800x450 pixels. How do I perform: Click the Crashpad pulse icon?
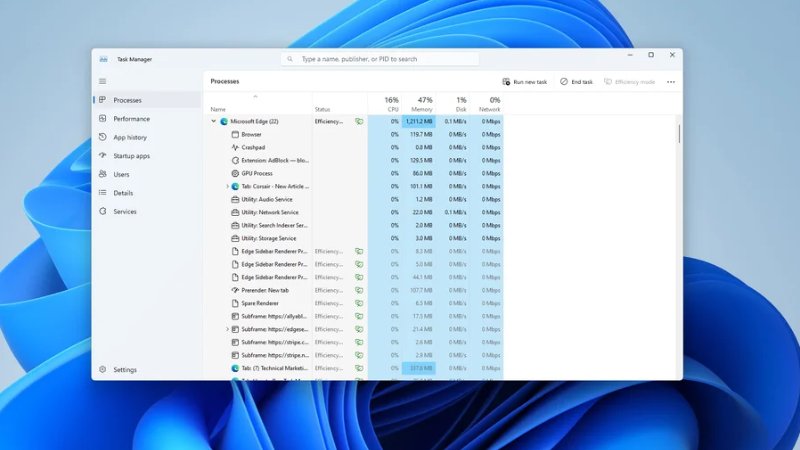pyautogui.click(x=235, y=147)
